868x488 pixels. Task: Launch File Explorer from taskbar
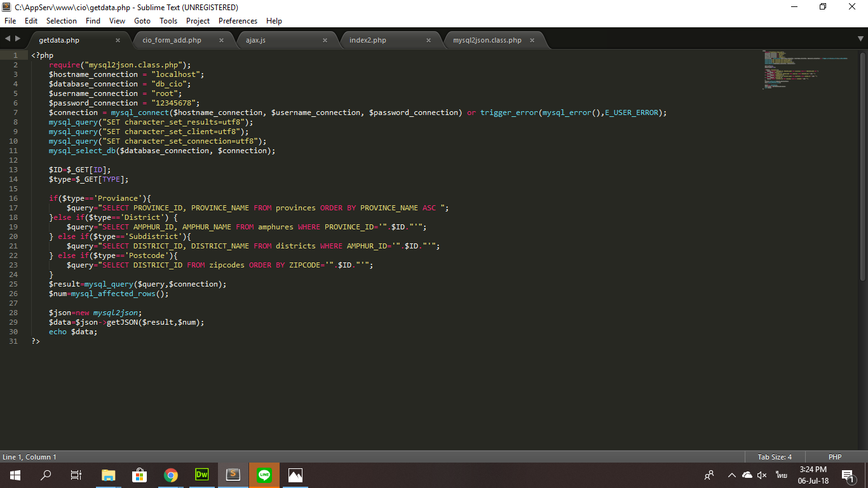[109, 475]
